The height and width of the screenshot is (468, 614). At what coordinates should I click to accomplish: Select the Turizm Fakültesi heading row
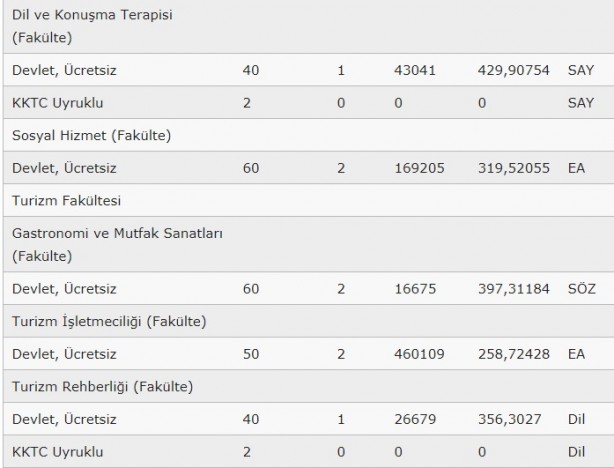coord(309,201)
